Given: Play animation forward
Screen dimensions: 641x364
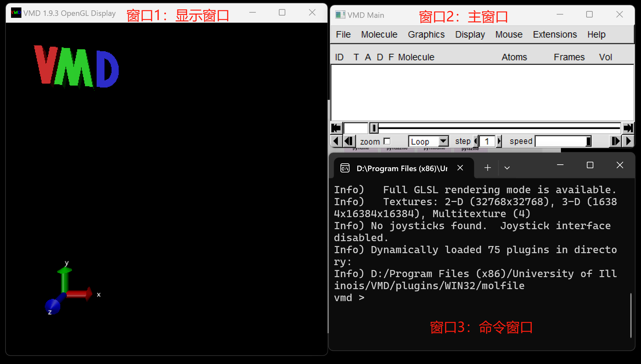Looking at the screenshot, I should (628, 141).
